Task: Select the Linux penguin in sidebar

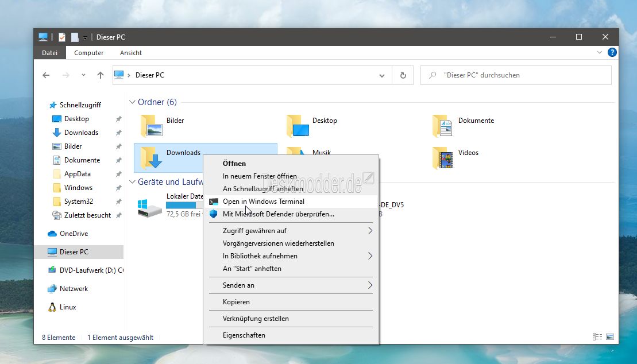Action: (x=52, y=307)
